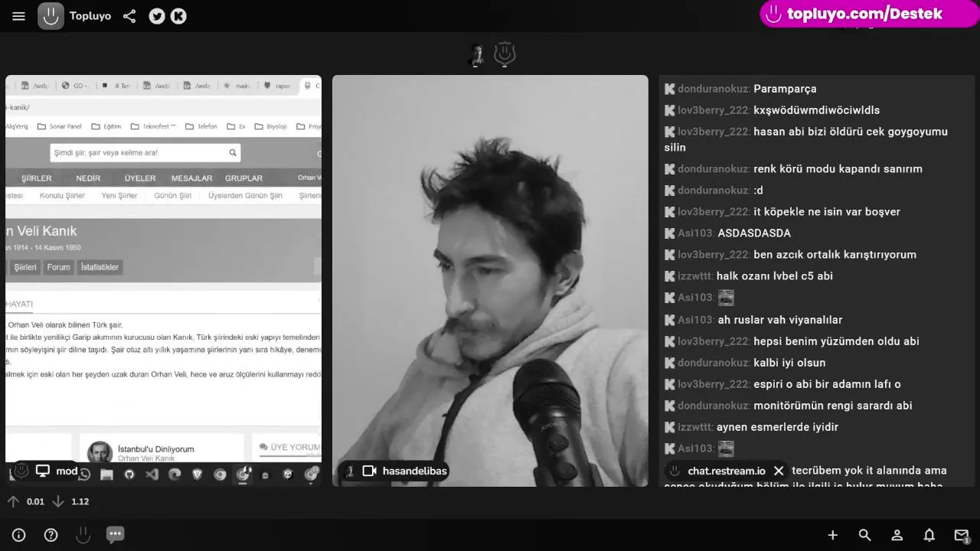Open GRUPLAR menu in shared screen

tap(243, 178)
